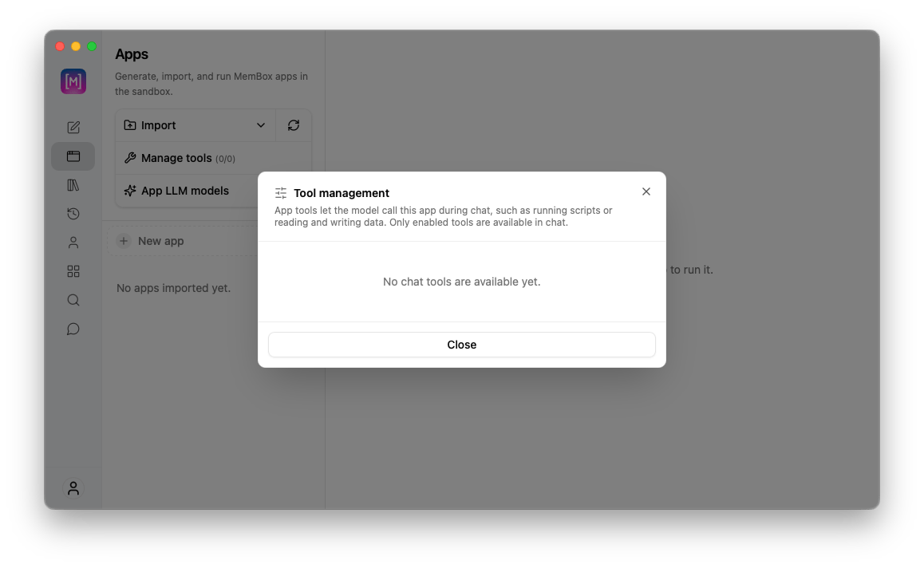Open the library books icon
The height and width of the screenshot is (568, 924).
pos(73,185)
